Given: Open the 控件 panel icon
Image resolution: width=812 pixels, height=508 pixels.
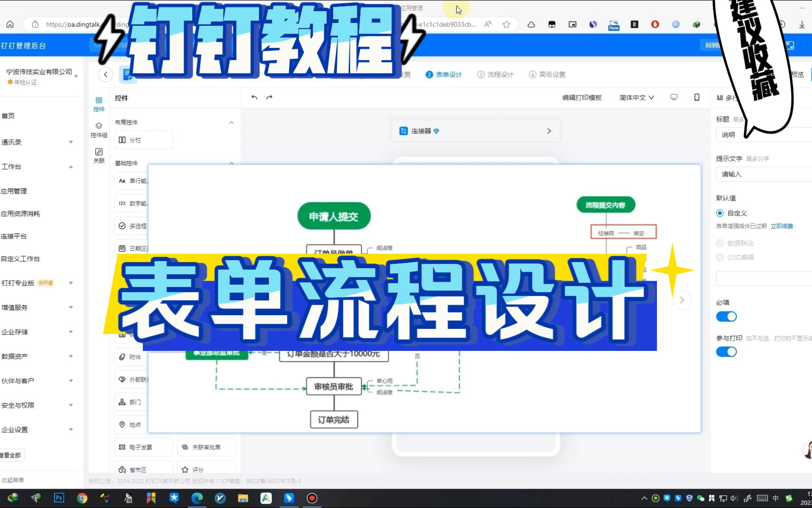Looking at the screenshot, I should 99,104.
